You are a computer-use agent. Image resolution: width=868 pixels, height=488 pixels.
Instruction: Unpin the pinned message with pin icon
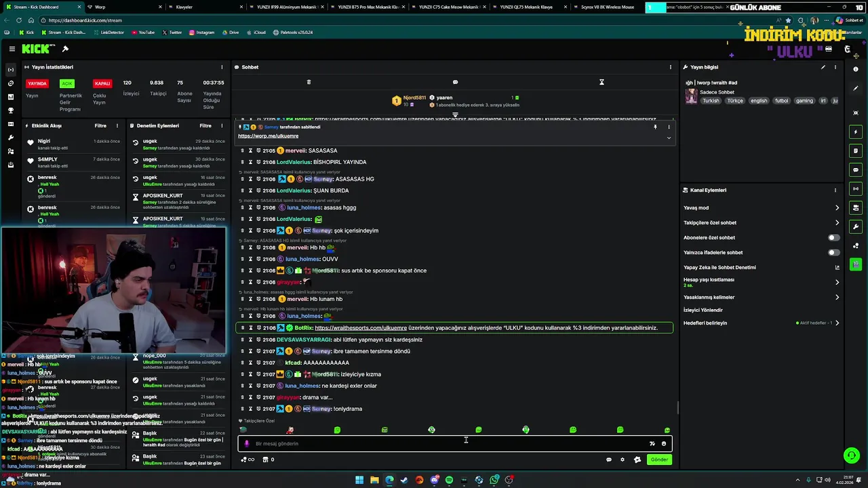[655, 127]
